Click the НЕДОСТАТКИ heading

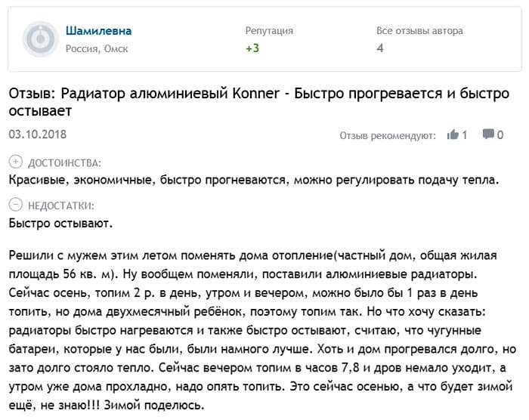point(61,205)
